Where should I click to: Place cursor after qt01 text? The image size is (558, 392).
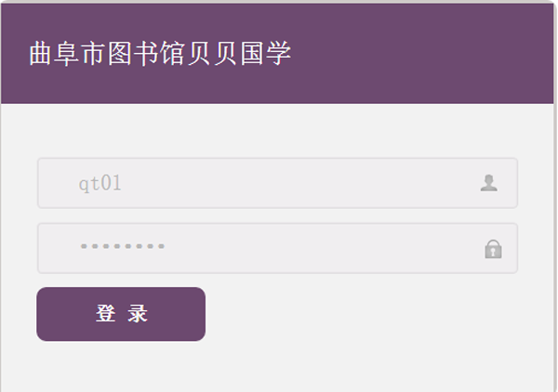tap(123, 183)
